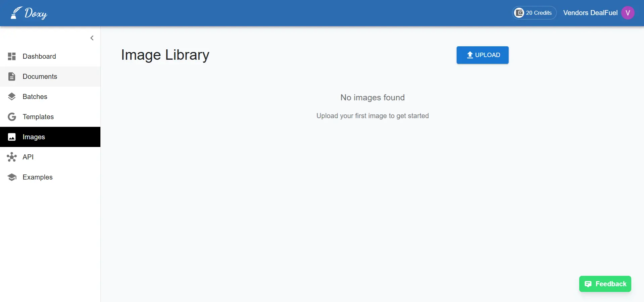Navigate to the Dashboard section
Image resolution: width=644 pixels, height=302 pixels.
39,56
